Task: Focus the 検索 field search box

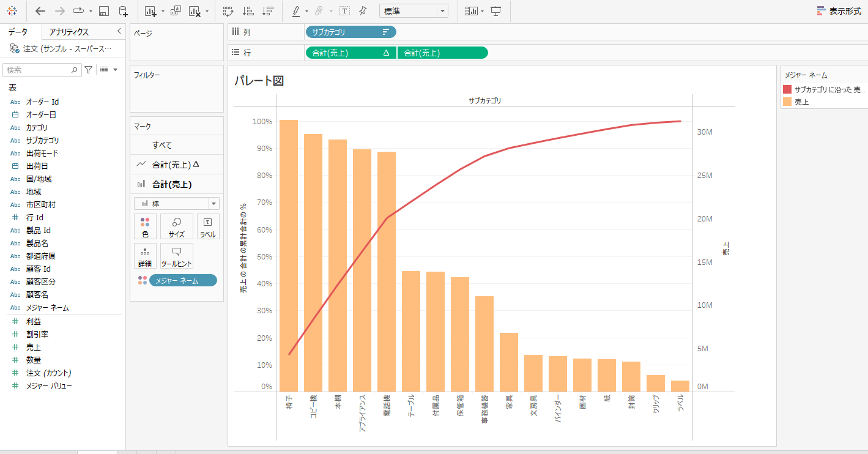Action: 42,70
